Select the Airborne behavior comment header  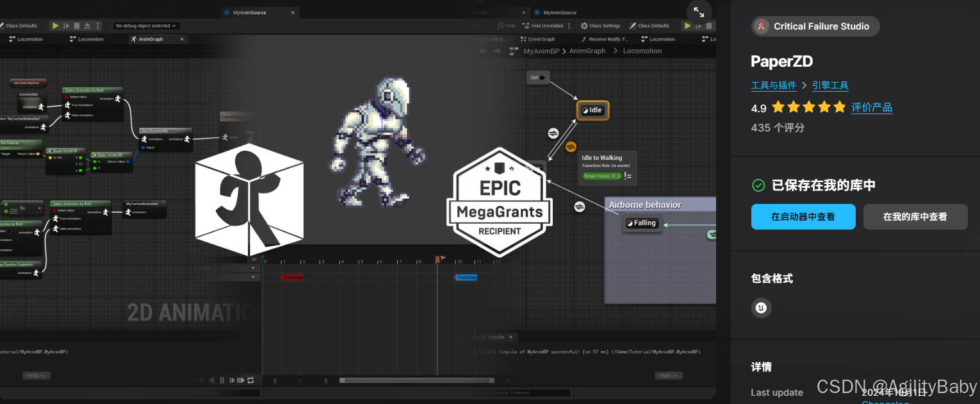click(x=661, y=205)
